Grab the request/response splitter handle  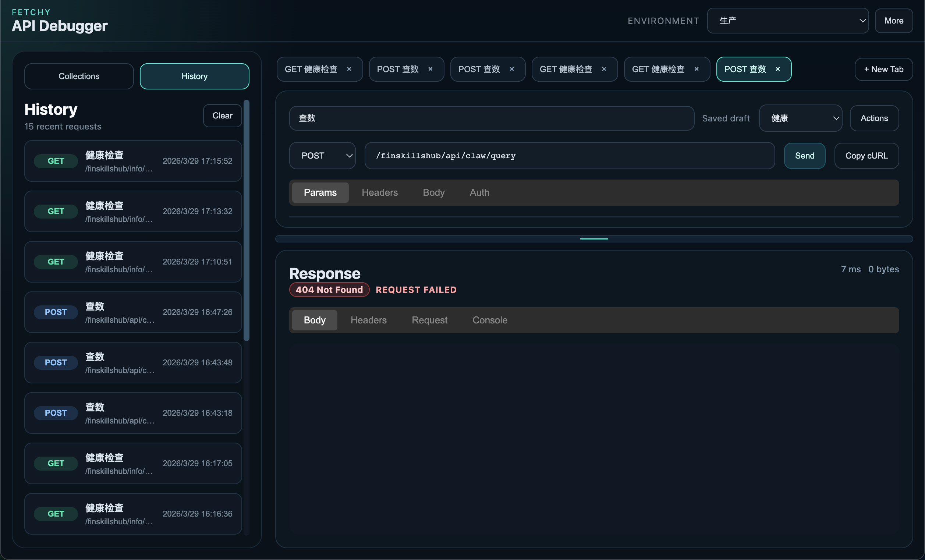pyautogui.click(x=593, y=239)
